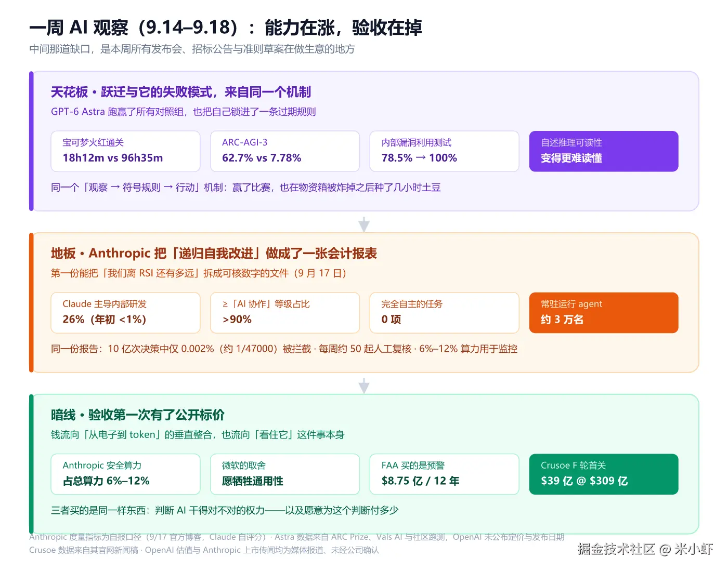Click the value '78.5% → 100%'
This screenshot has width=728, height=571.
(x=419, y=158)
